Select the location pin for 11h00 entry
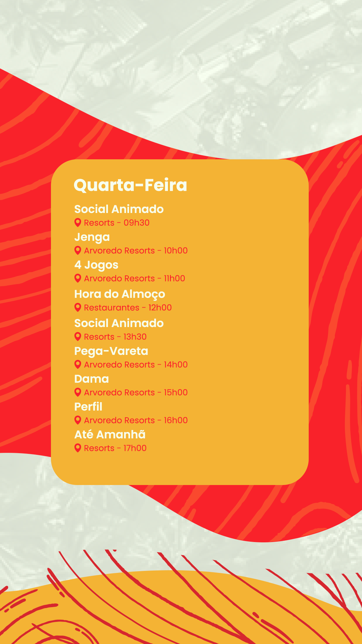Image resolution: width=362 pixels, height=644 pixels. tap(78, 278)
